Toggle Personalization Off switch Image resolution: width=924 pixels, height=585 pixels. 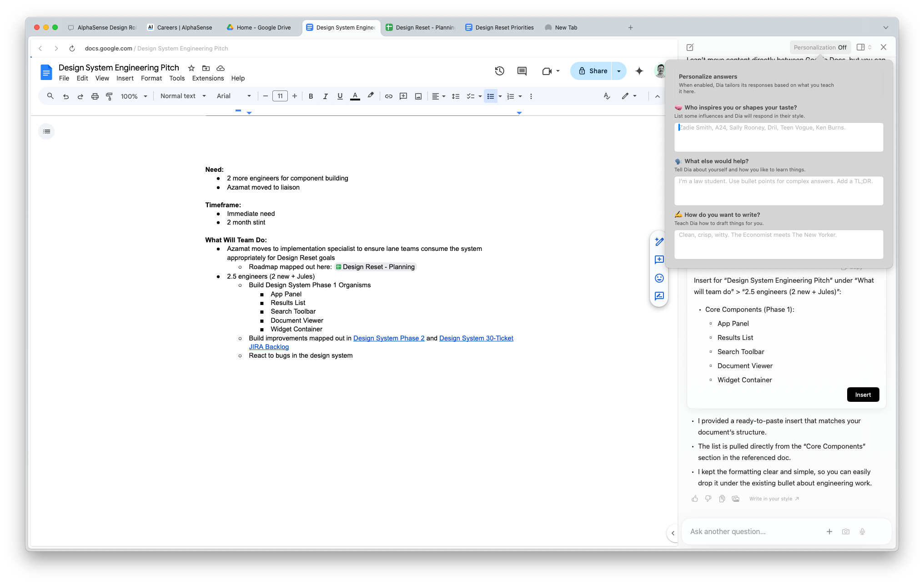click(820, 47)
